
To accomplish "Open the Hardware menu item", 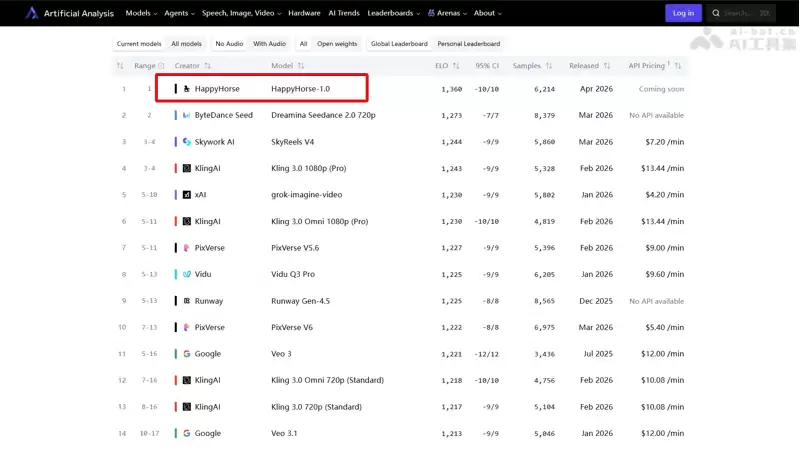I will (x=304, y=13).
